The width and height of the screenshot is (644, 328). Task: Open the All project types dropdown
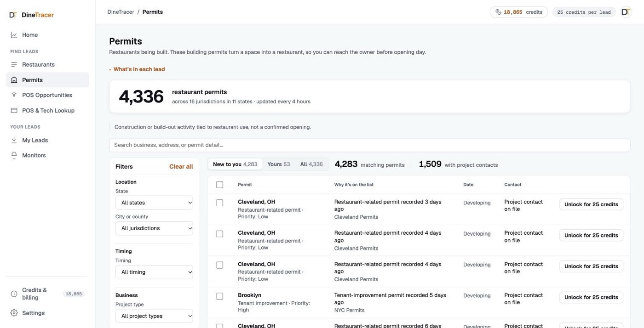154,316
